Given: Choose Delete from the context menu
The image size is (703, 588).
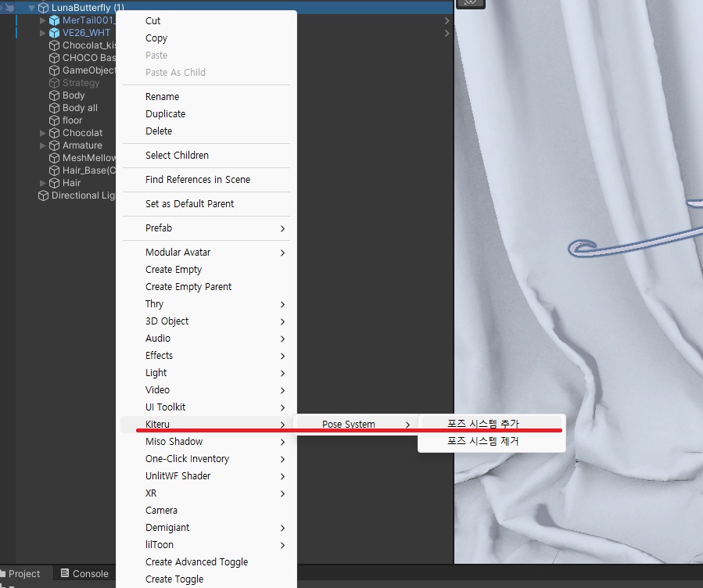Looking at the screenshot, I should tap(206, 131).
